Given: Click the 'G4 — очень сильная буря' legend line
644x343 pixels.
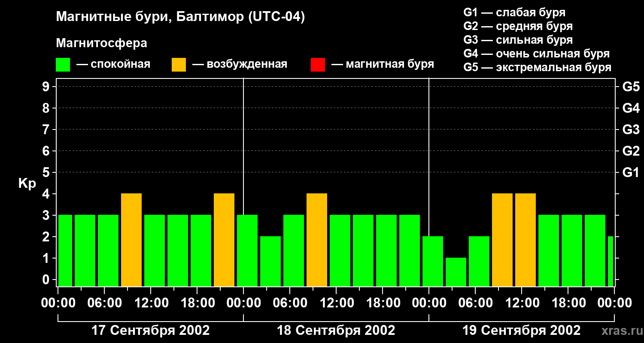Looking at the screenshot, I should pyautogui.click(x=536, y=54).
